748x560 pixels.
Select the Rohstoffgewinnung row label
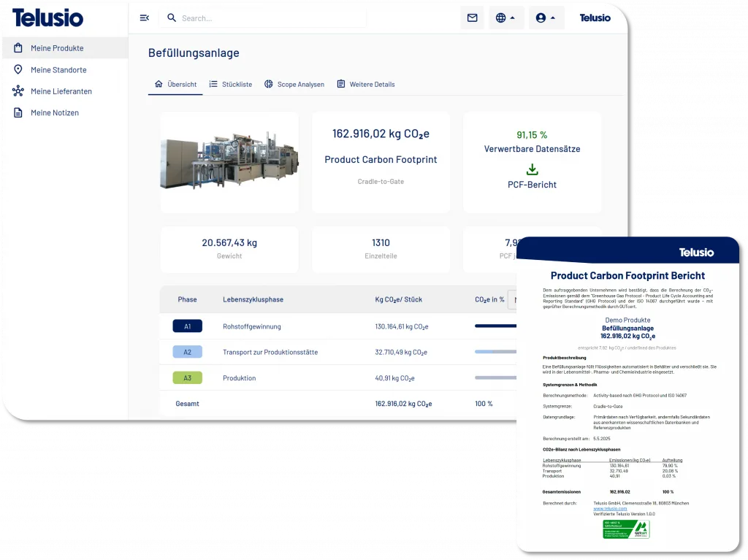click(252, 327)
